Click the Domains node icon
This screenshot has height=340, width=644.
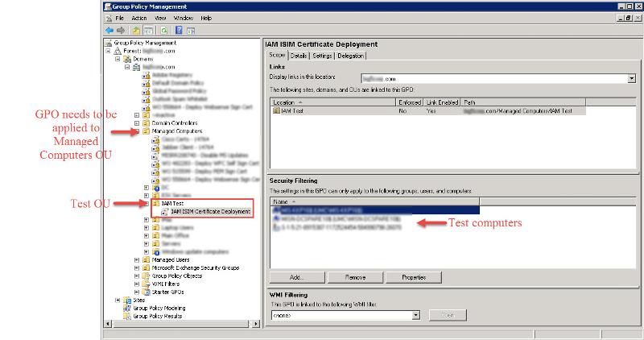pyautogui.click(x=127, y=59)
